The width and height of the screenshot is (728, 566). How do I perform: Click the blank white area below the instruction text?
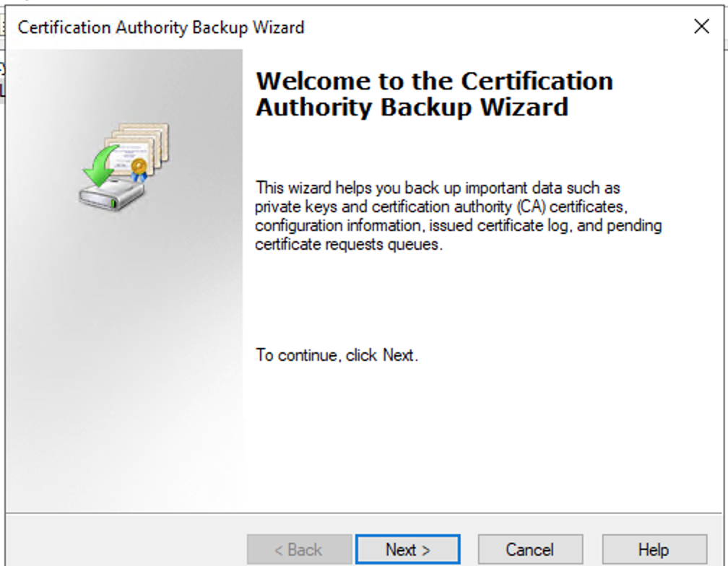pyautogui.click(x=477, y=440)
